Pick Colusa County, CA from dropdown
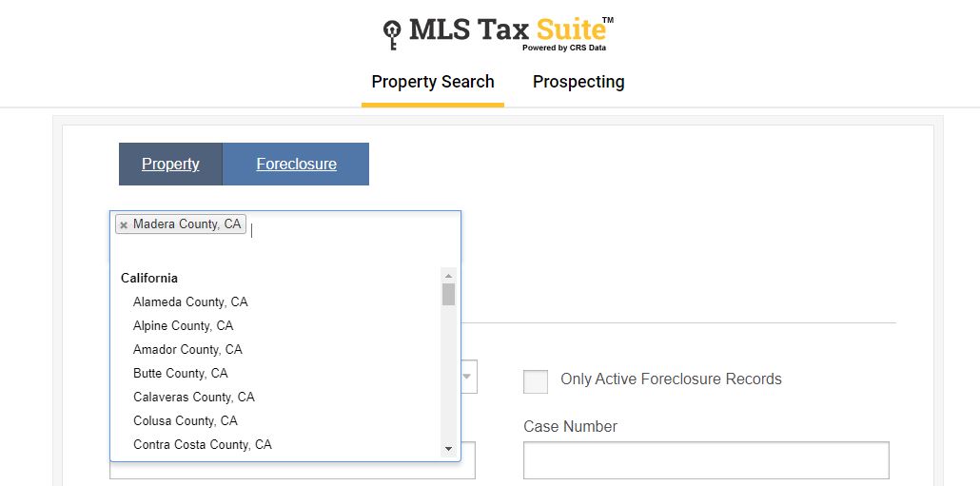Viewport: 980px width, 486px height. [x=185, y=420]
